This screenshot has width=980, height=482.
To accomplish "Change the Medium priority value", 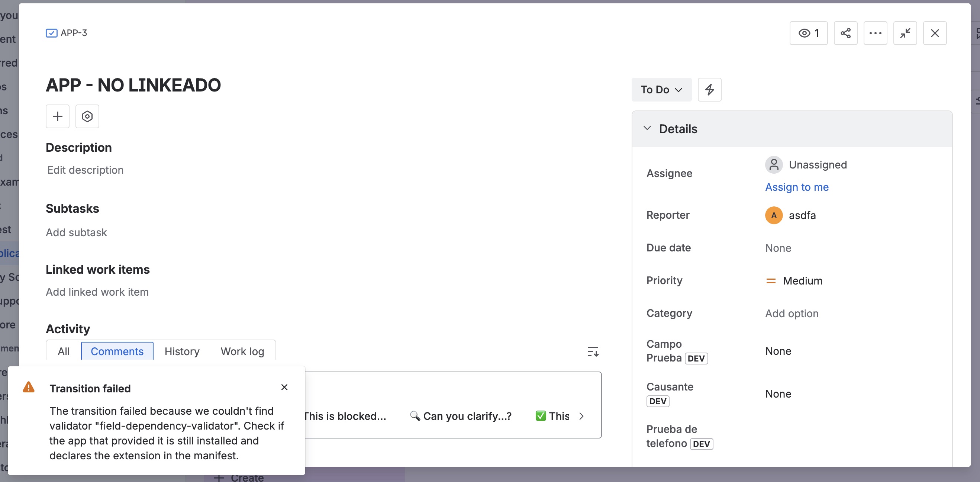I will [794, 281].
